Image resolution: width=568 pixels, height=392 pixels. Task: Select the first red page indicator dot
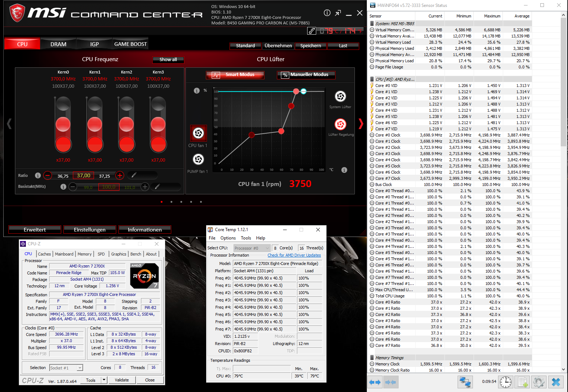[x=161, y=202]
